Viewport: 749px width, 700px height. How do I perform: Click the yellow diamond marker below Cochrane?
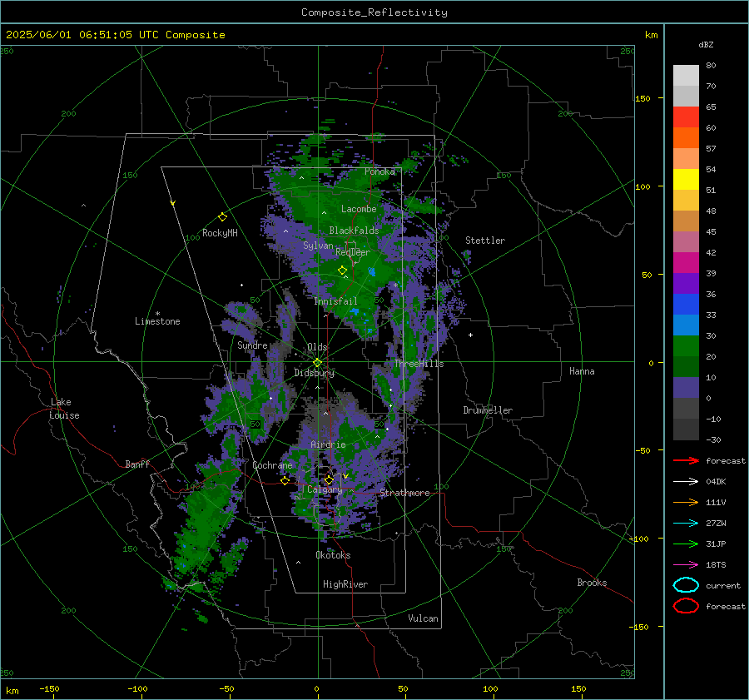[x=285, y=480]
